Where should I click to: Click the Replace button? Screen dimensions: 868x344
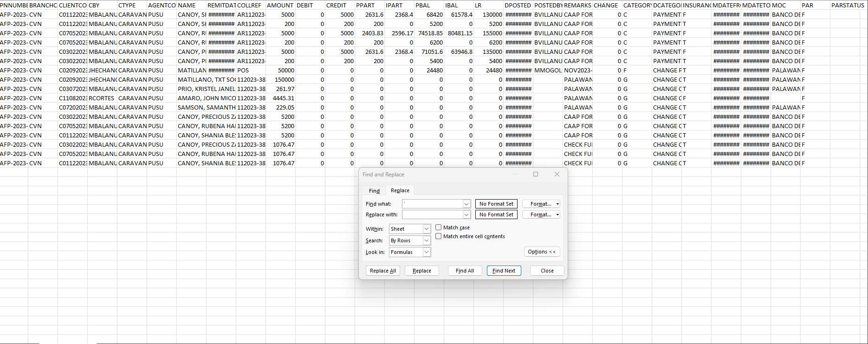coord(422,271)
